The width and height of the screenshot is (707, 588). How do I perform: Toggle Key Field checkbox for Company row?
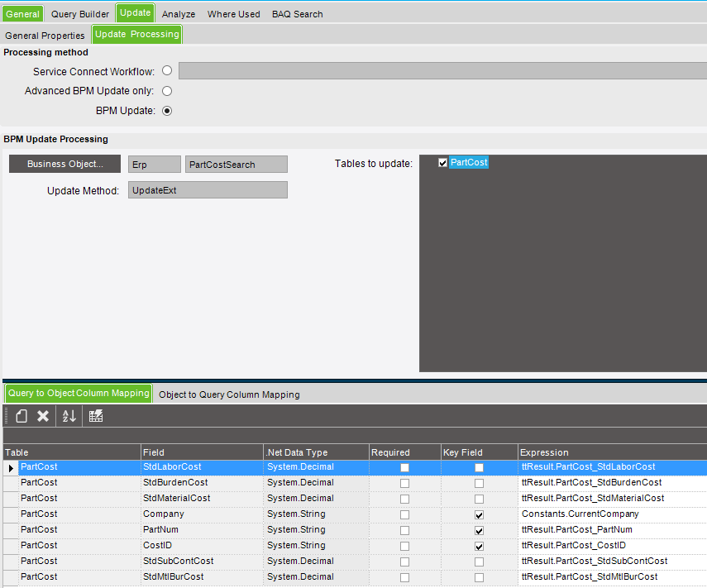tap(479, 515)
